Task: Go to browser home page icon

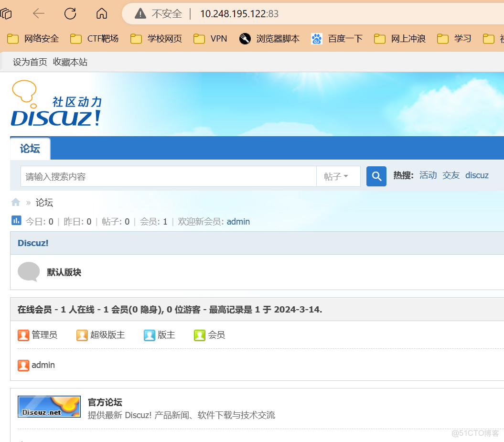Action: [102, 13]
